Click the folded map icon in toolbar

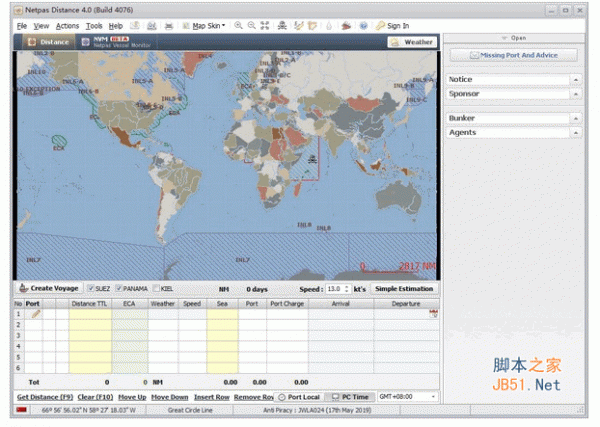click(313, 26)
